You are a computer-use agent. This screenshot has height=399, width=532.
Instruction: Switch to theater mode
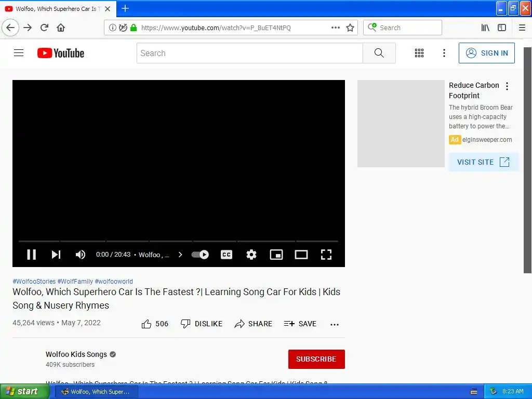(x=301, y=255)
